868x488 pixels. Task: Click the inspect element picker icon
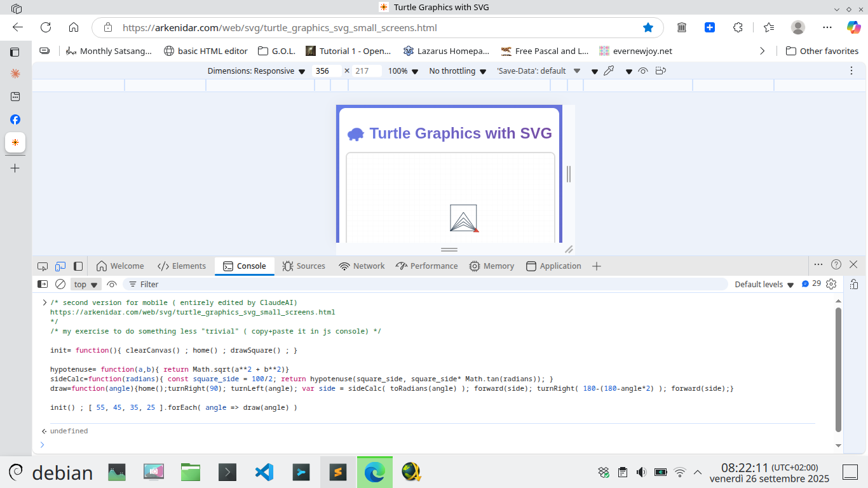(43, 266)
